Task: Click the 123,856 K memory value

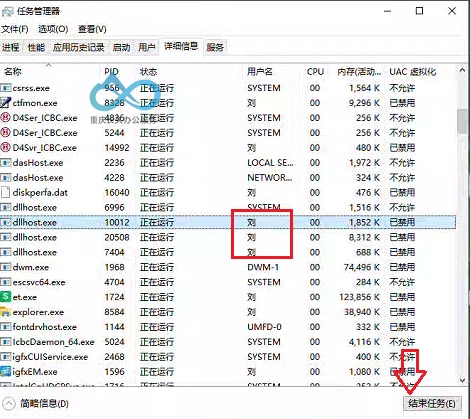Action: click(359, 297)
